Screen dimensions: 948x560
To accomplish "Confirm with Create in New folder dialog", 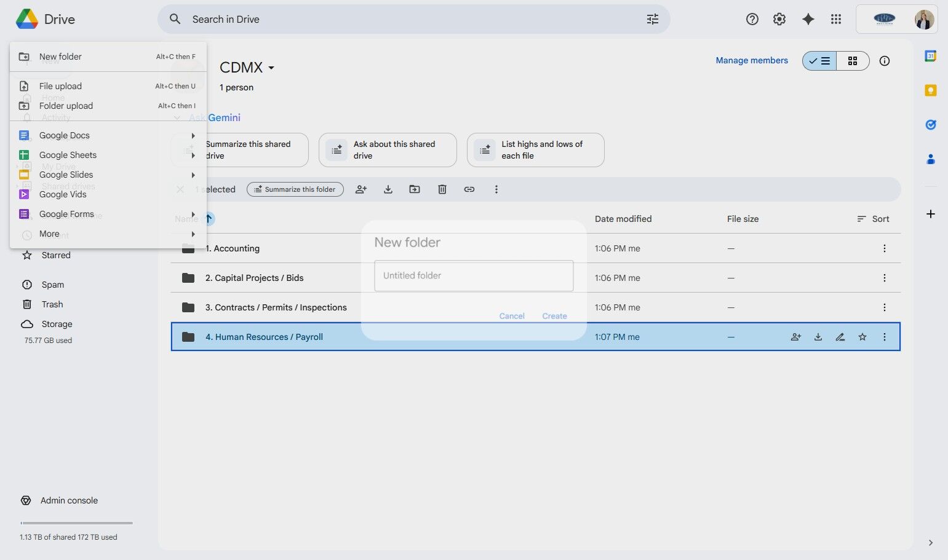I will (x=554, y=316).
